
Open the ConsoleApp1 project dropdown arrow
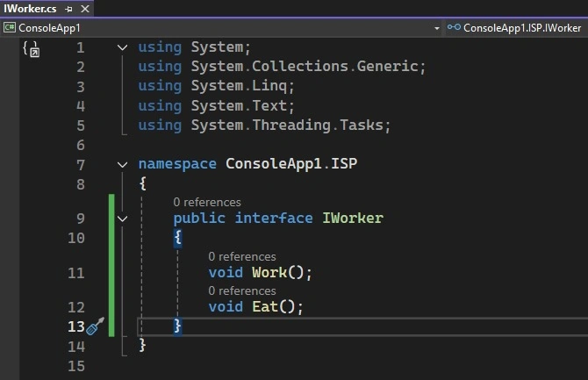tap(436, 28)
